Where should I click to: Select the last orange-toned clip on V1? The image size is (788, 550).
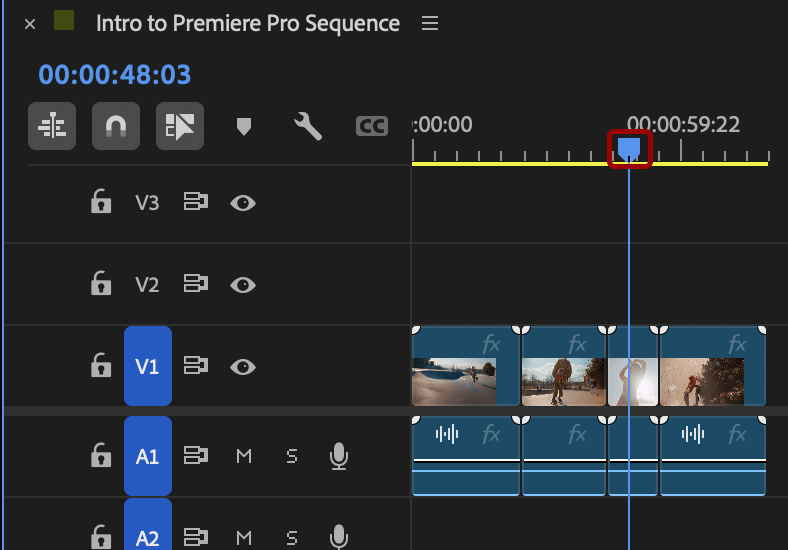(x=713, y=366)
